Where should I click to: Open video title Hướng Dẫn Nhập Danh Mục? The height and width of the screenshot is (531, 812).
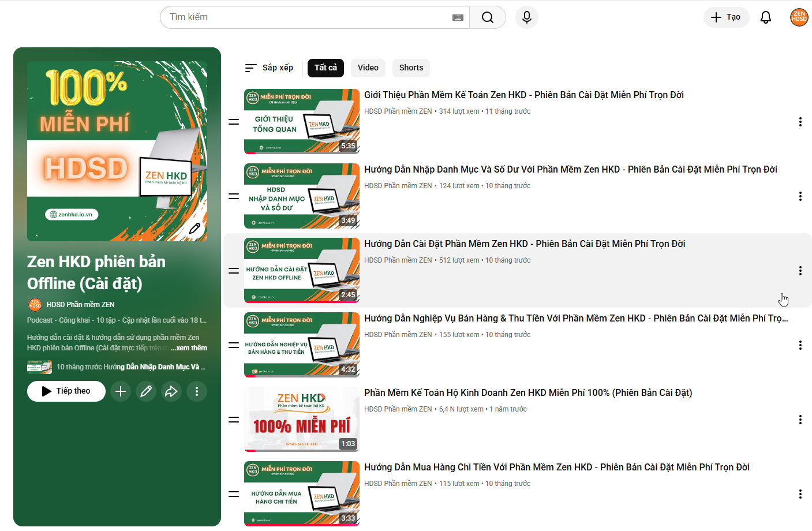(571, 170)
